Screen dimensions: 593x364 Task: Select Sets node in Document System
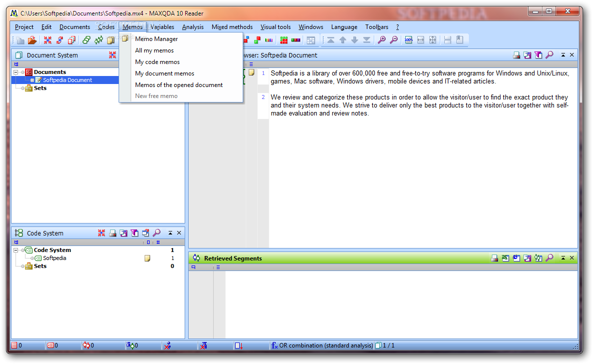[40, 88]
